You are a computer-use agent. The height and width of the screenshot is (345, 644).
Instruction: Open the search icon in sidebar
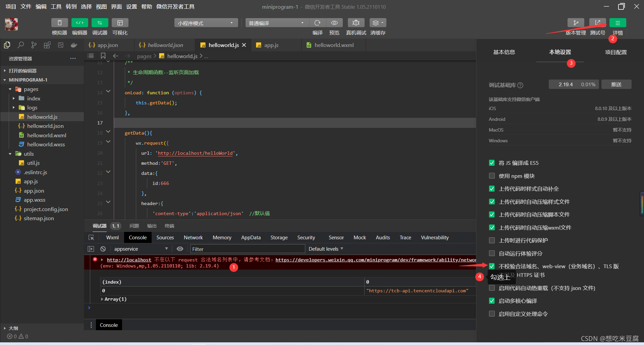coord(20,45)
